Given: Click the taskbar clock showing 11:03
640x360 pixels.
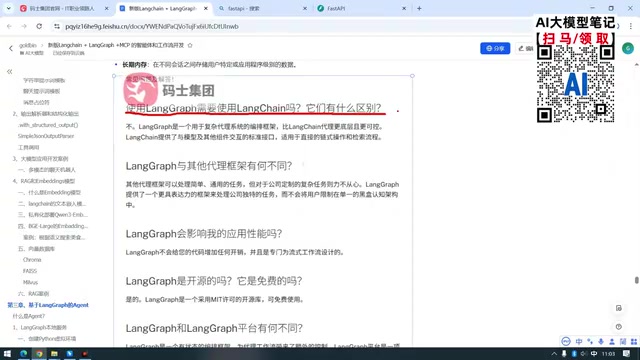Looking at the screenshot, I should [x=608, y=354].
